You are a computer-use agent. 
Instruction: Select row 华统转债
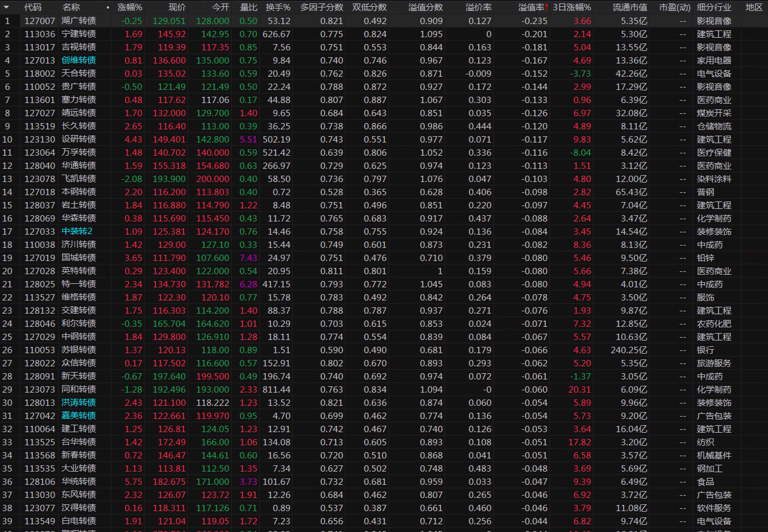point(384,482)
